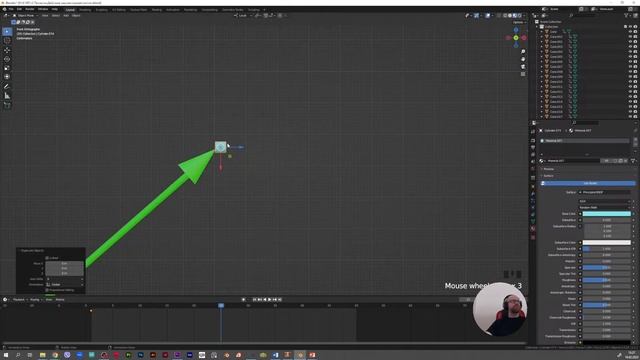Toggle Proportional Editing checkbox in operator panel
The height and width of the screenshot is (360, 640).
(x=47, y=290)
